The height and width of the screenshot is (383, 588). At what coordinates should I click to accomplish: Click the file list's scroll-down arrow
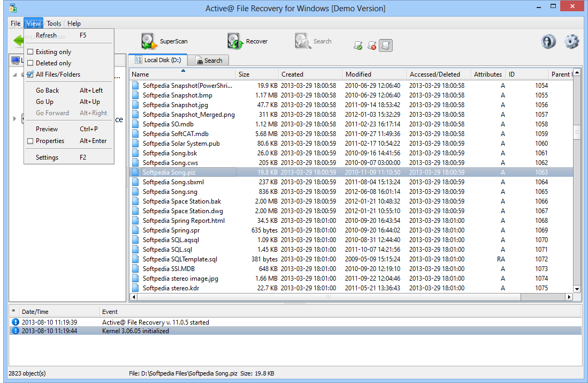(x=577, y=289)
